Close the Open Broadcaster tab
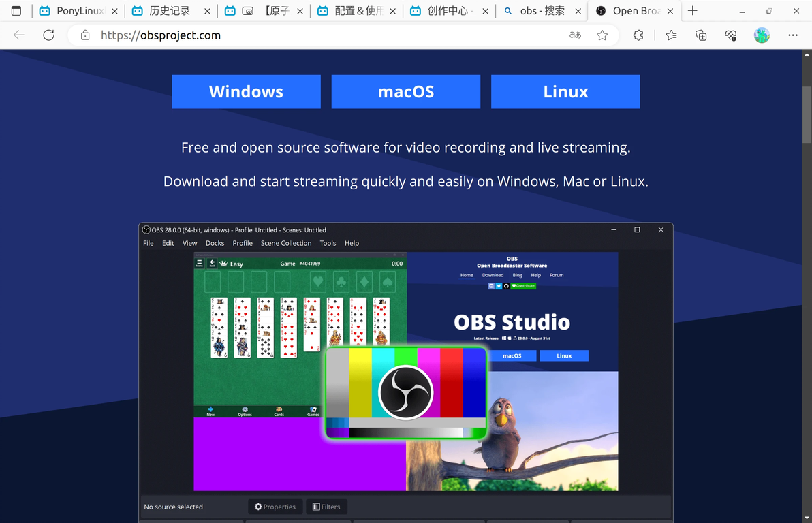 pos(670,11)
